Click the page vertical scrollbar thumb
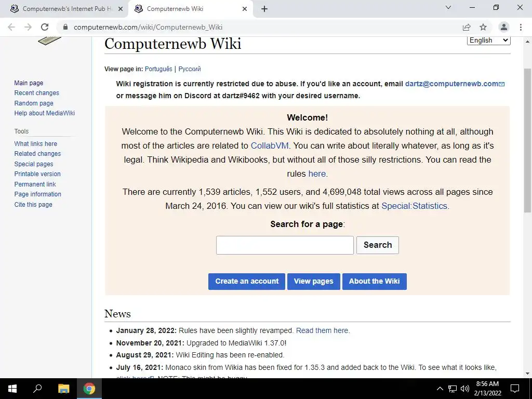 [x=527, y=140]
